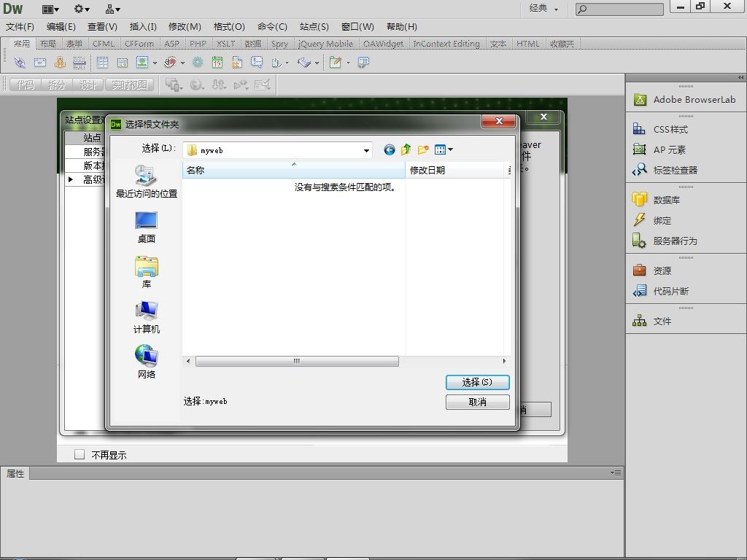Switch to the jQuery Mobile insert tab
The width and height of the screenshot is (747, 560).
pyautogui.click(x=325, y=44)
